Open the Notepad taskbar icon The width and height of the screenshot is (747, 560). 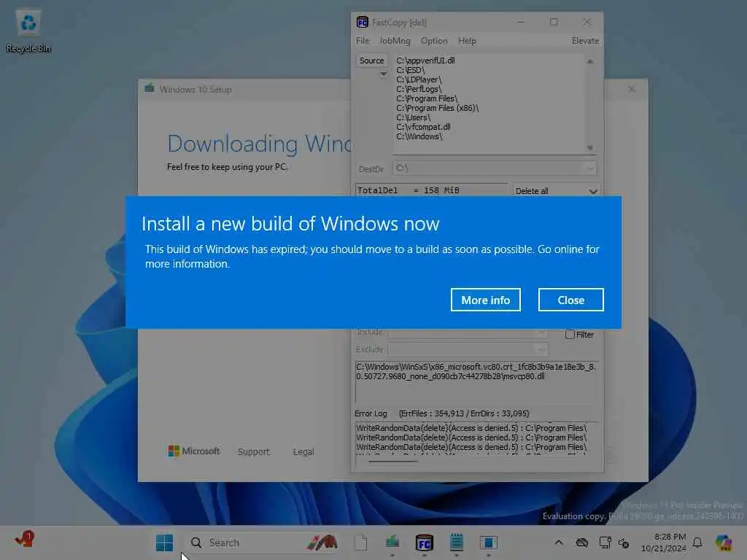[457, 542]
